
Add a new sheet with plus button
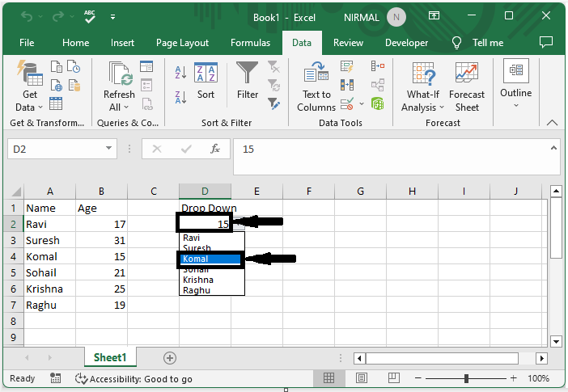[x=170, y=357]
